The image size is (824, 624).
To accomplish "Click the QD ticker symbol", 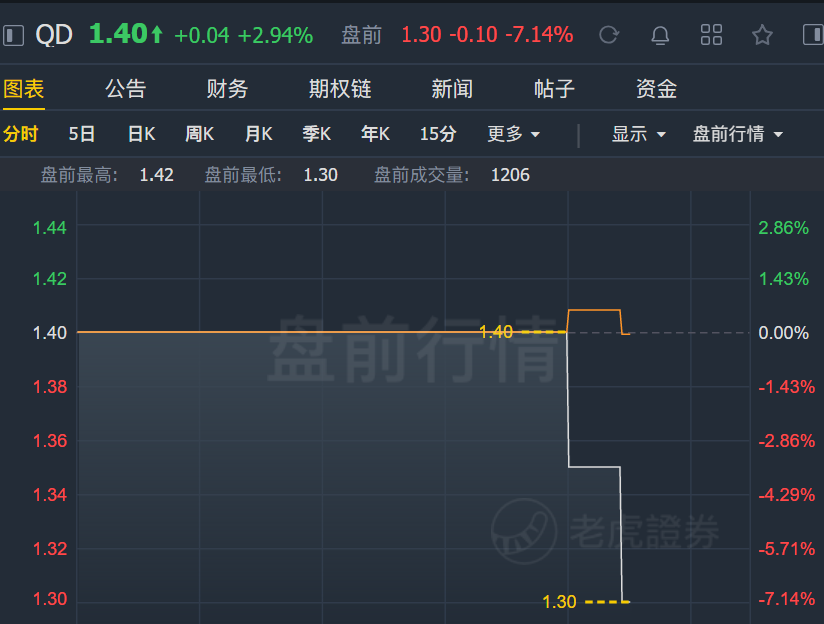I will (x=54, y=35).
